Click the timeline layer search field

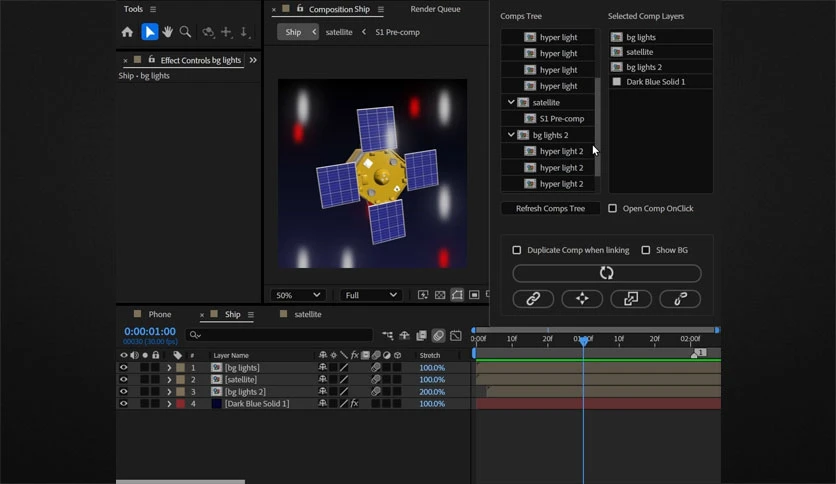(279, 335)
